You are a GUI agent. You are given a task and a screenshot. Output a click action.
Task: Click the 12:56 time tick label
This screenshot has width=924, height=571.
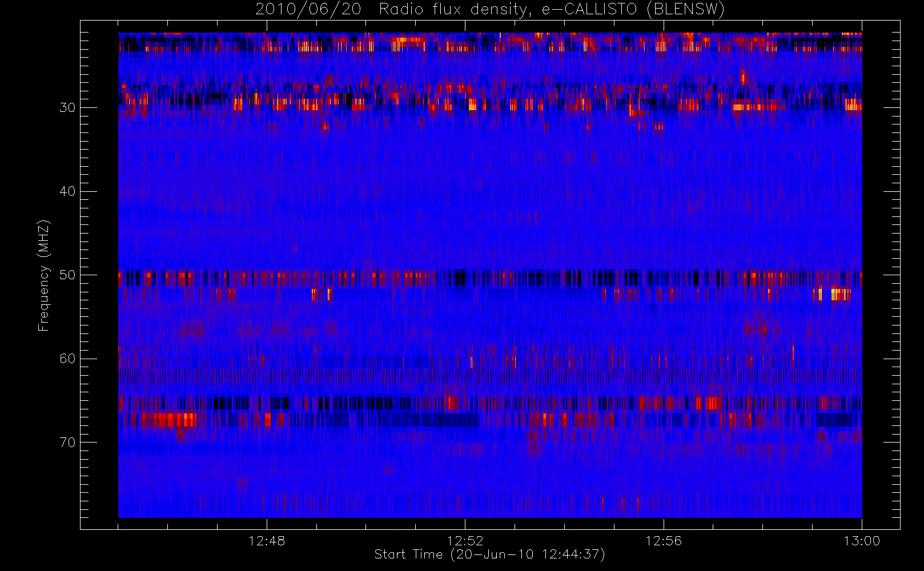[x=664, y=541]
